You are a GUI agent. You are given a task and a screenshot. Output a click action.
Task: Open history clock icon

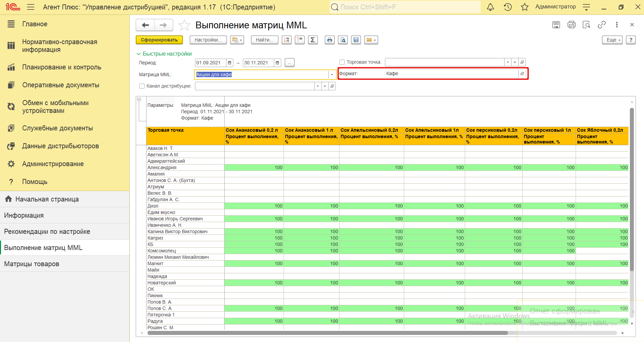(508, 7)
